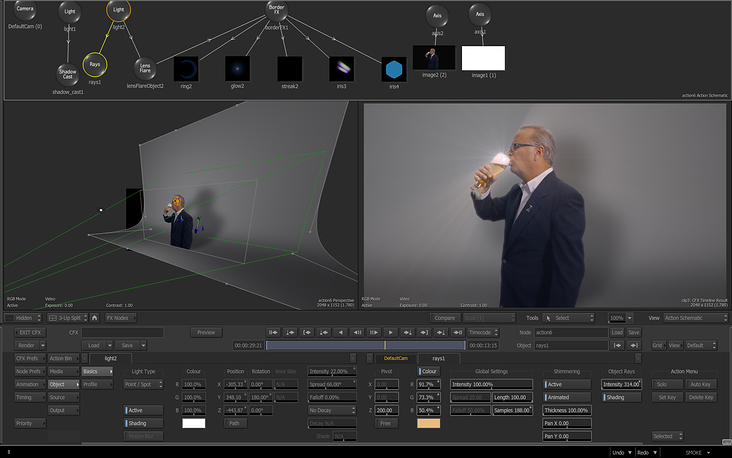The image size is (732, 458).
Task: Open the No Decay dropdown
Action: 332,410
